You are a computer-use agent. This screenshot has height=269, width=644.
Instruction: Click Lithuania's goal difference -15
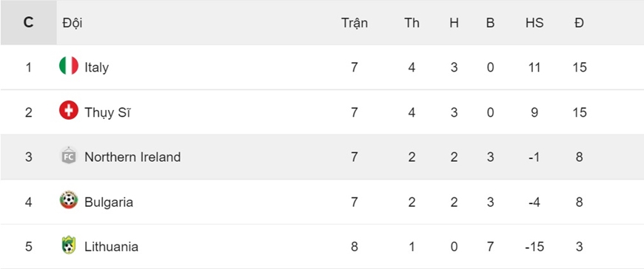coord(534,247)
